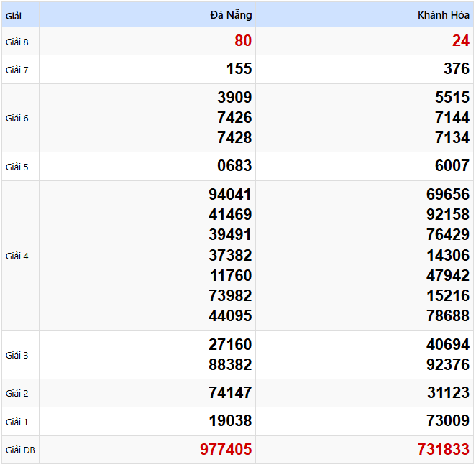Click number 155 in Giải 7 row
Viewport: 476px width, 467px height.
(239, 69)
